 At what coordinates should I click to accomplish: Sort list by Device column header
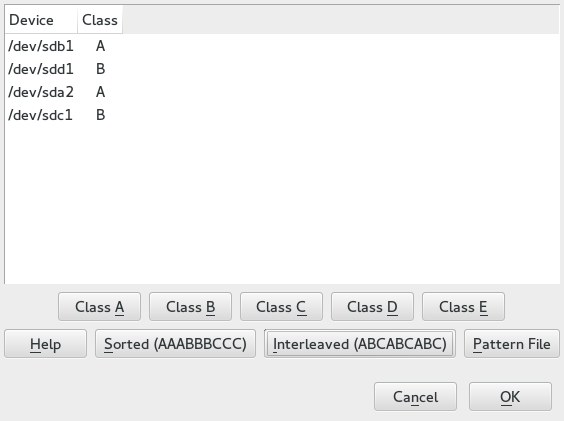41,20
